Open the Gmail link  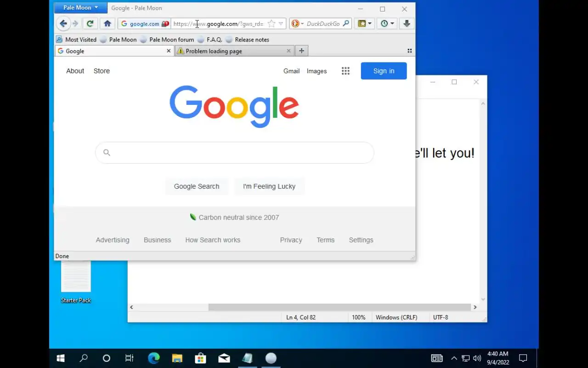coord(292,71)
